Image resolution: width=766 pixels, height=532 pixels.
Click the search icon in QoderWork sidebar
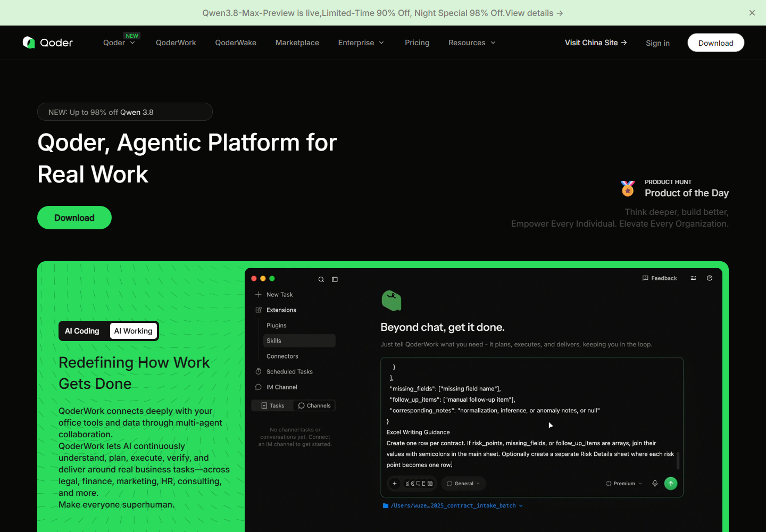coord(321,279)
